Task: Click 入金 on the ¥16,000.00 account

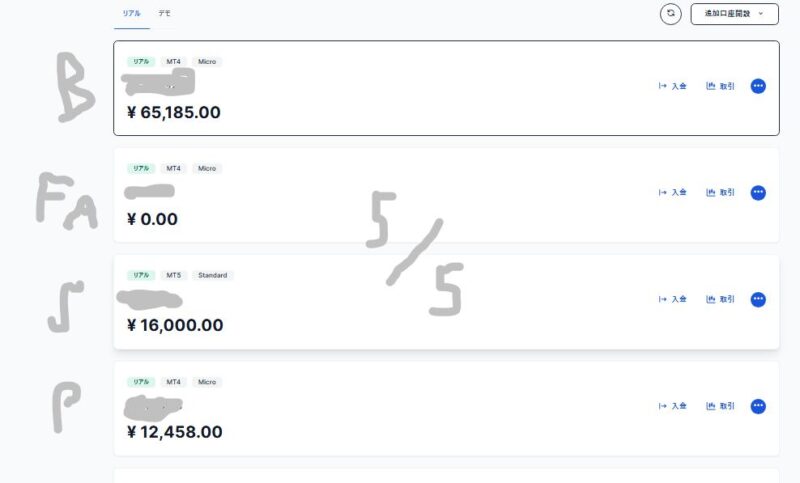Action: tap(672, 299)
